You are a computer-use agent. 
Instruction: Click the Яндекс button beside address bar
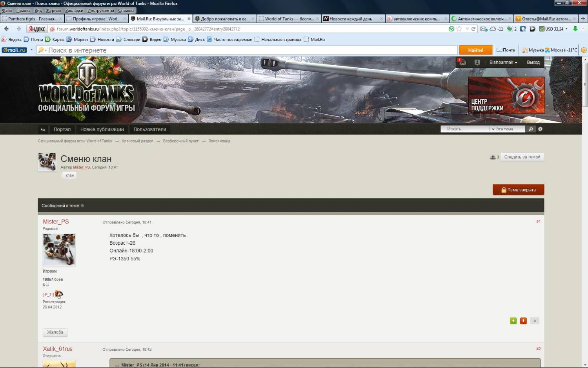point(37,29)
